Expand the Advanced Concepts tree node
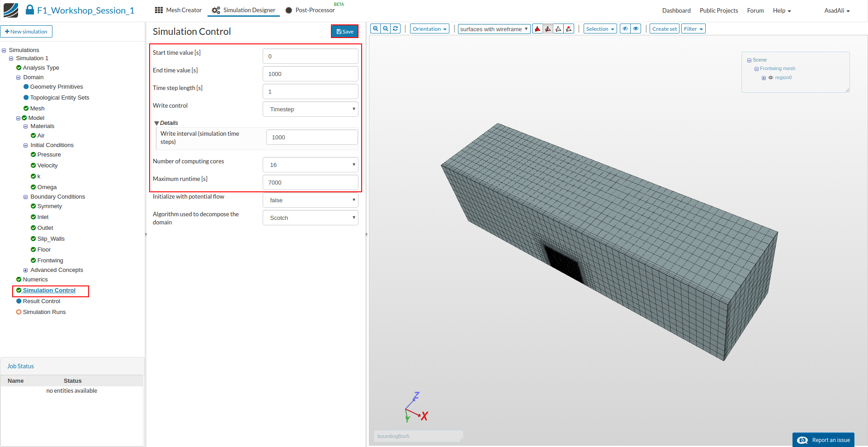The image size is (868, 447). [26, 271]
